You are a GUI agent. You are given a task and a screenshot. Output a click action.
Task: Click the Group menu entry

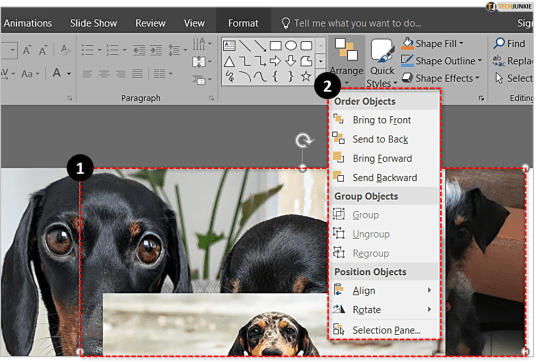384,215
